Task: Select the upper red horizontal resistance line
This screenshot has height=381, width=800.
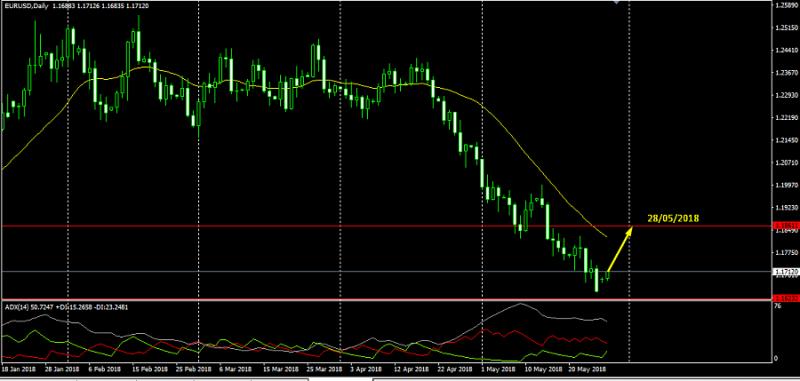Action: (x=387, y=225)
